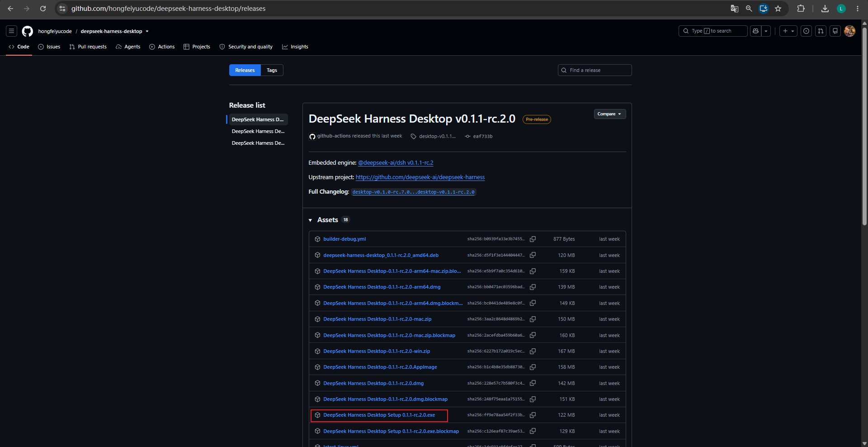
Task: Select the first release in Release list
Action: tap(258, 119)
